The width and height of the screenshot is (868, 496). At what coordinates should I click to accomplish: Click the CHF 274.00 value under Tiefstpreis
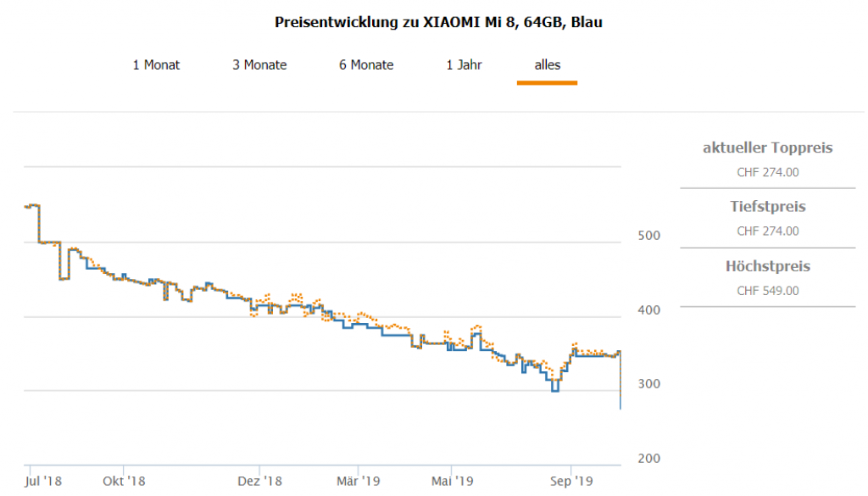(767, 231)
